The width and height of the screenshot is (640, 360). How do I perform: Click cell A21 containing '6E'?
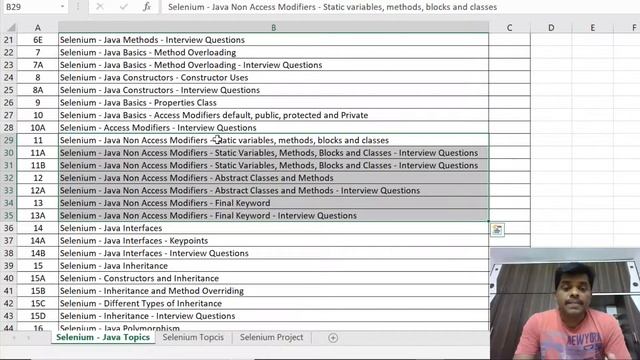[38, 40]
